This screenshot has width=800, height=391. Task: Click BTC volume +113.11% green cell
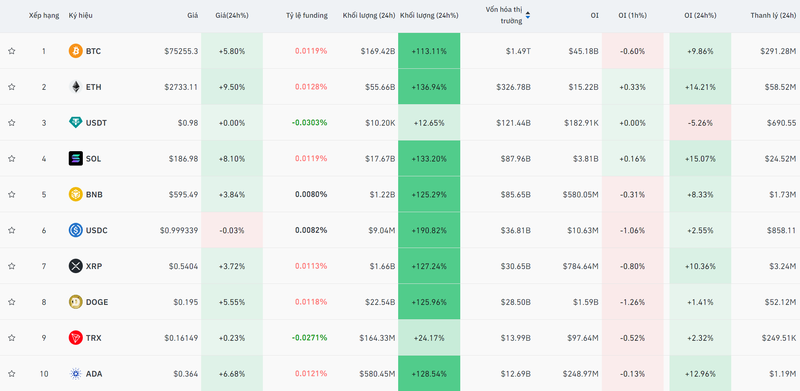click(x=429, y=51)
